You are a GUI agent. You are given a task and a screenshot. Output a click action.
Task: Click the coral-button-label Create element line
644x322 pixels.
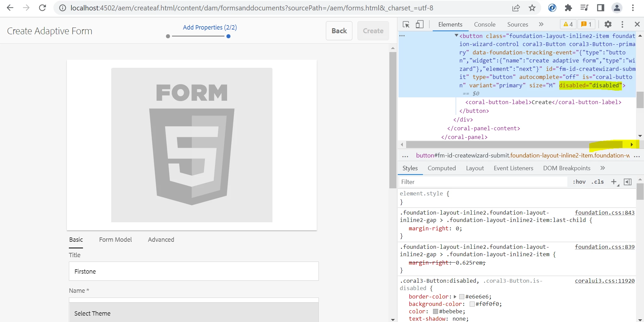point(543,102)
